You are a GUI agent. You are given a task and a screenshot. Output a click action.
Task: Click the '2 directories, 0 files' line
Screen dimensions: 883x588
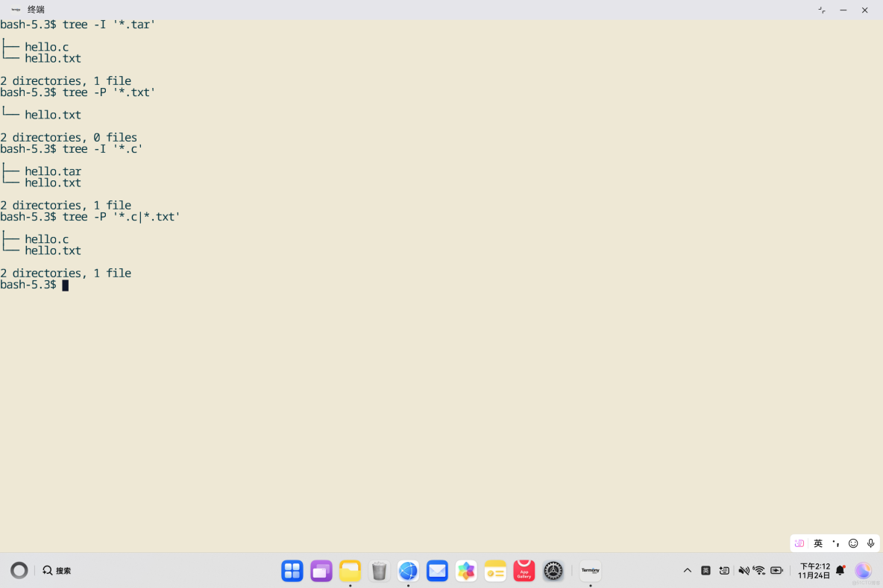pyautogui.click(x=69, y=137)
